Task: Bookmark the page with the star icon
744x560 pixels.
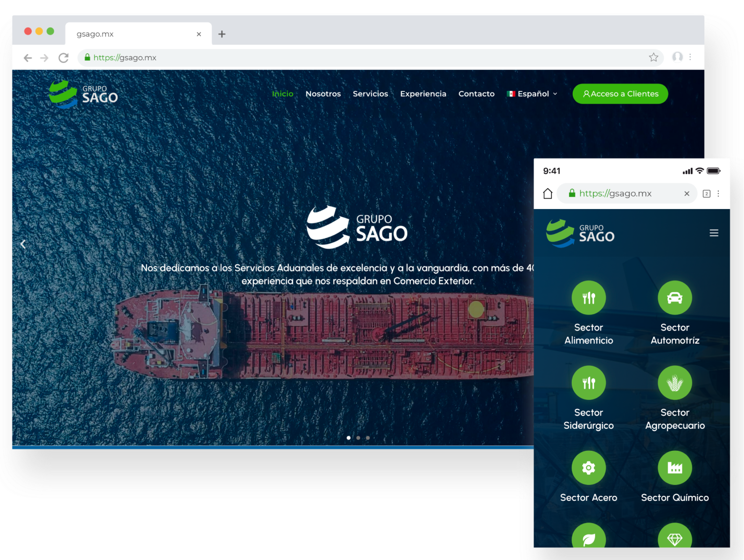Action: click(x=654, y=57)
